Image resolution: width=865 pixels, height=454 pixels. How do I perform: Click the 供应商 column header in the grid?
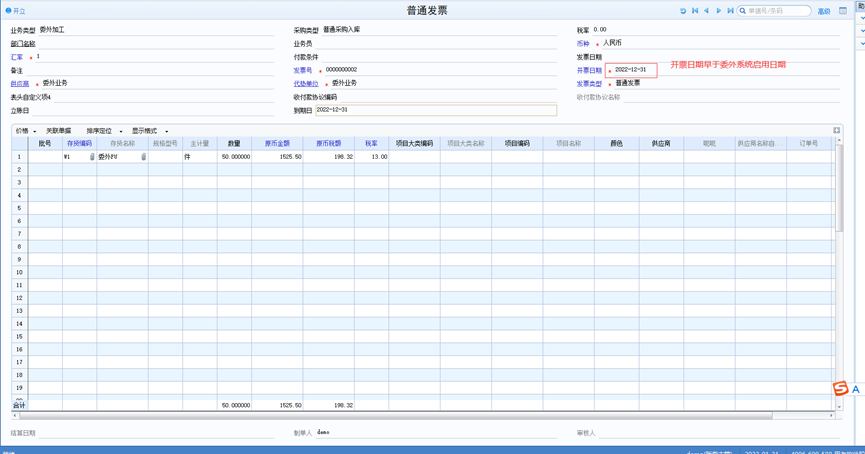coord(661,143)
